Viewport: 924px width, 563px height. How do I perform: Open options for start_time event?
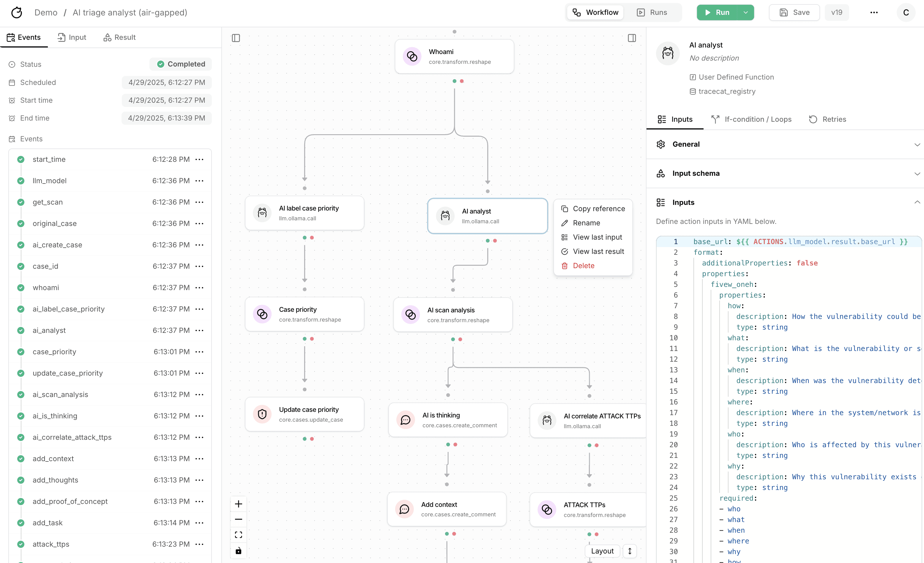[199, 159]
